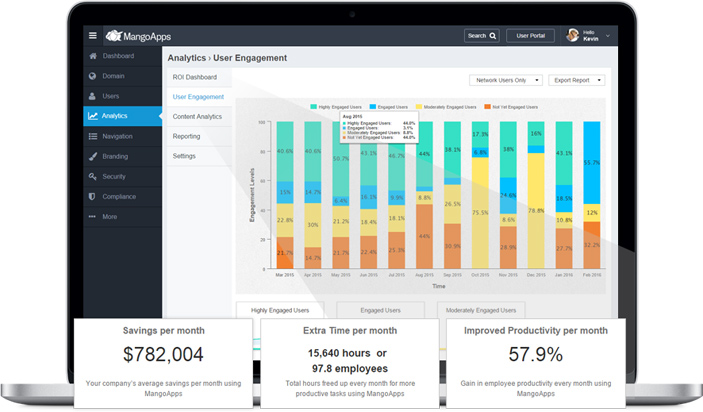Open Export Report dropdown

tap(577, 80)
